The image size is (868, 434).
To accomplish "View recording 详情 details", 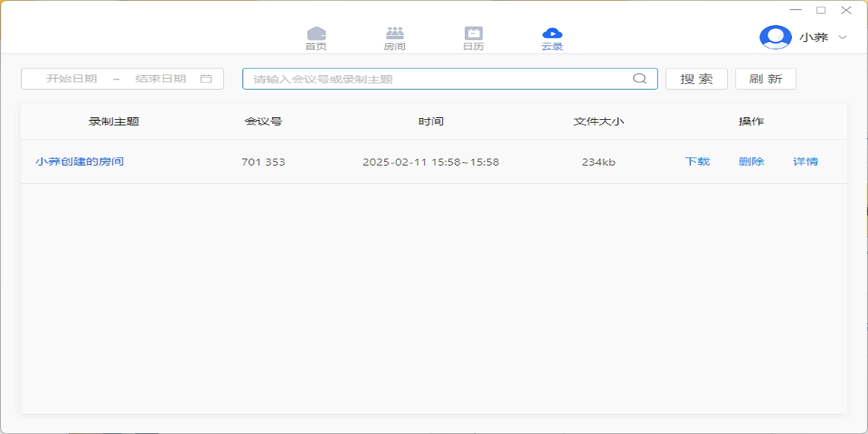I will [805, 161].
